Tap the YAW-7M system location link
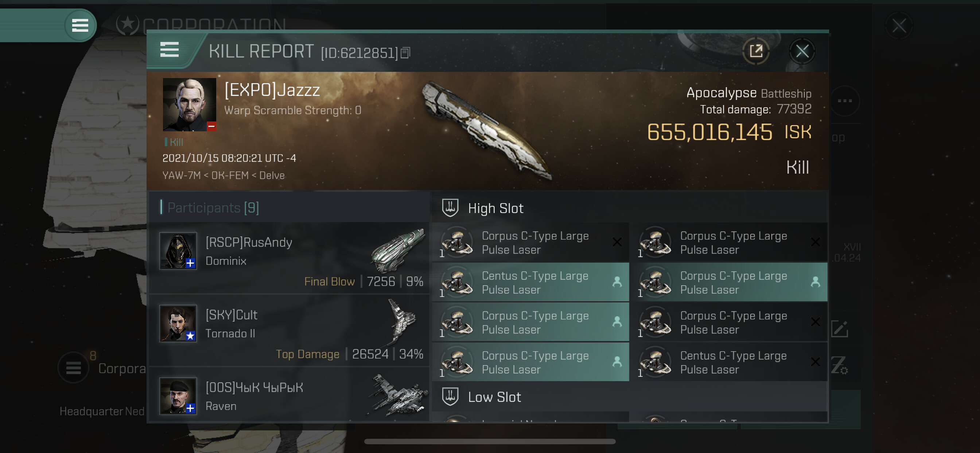The width and height of the screenshot is (980, 453). click(181, 175)
